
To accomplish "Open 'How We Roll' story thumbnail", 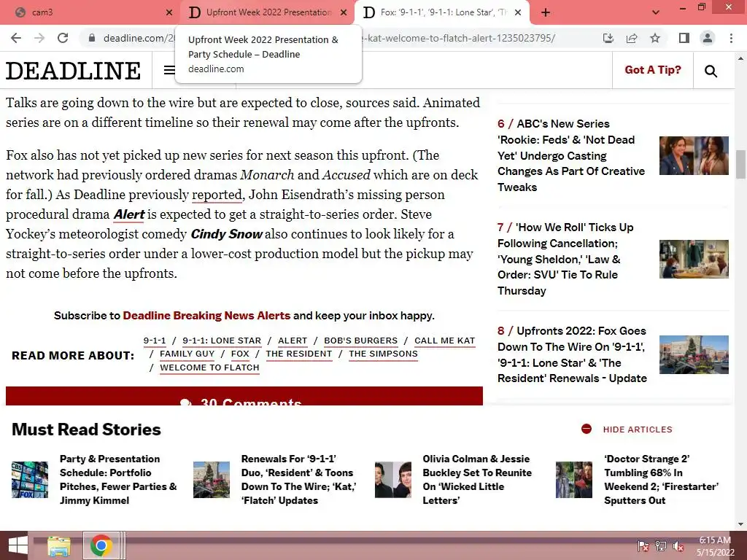I will coord(694,259).
